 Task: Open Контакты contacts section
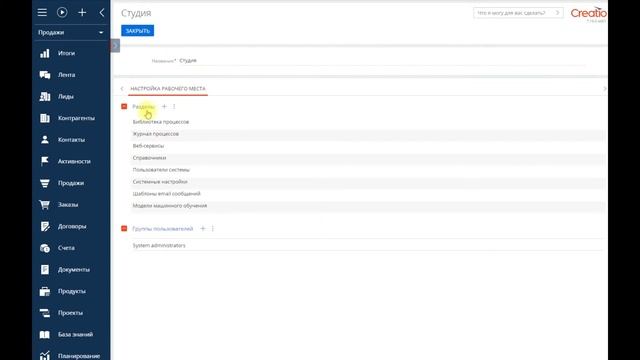pos(71,140)
